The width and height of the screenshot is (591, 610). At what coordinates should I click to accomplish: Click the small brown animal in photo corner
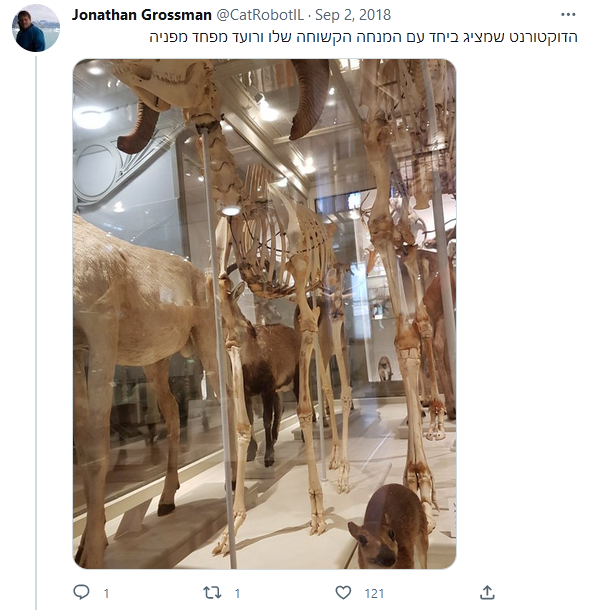389,527
